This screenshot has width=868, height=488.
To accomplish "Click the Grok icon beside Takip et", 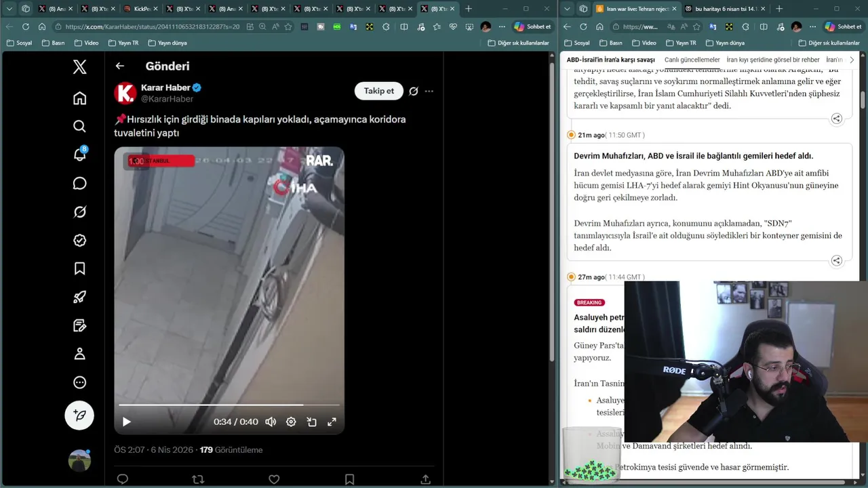I will (414, 91).
